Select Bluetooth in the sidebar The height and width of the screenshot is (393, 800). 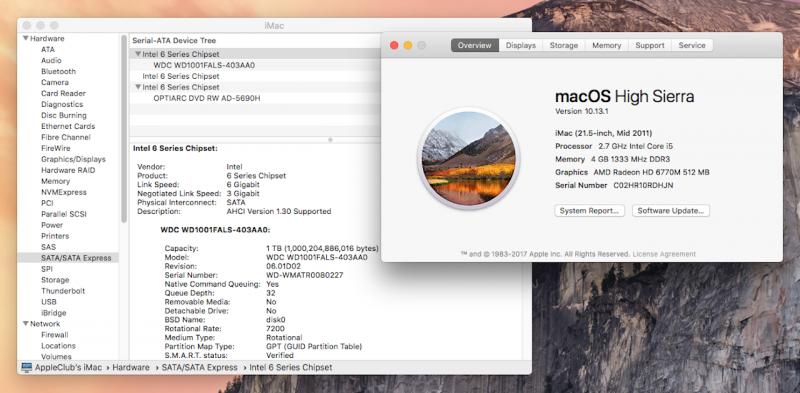[58, 71]
